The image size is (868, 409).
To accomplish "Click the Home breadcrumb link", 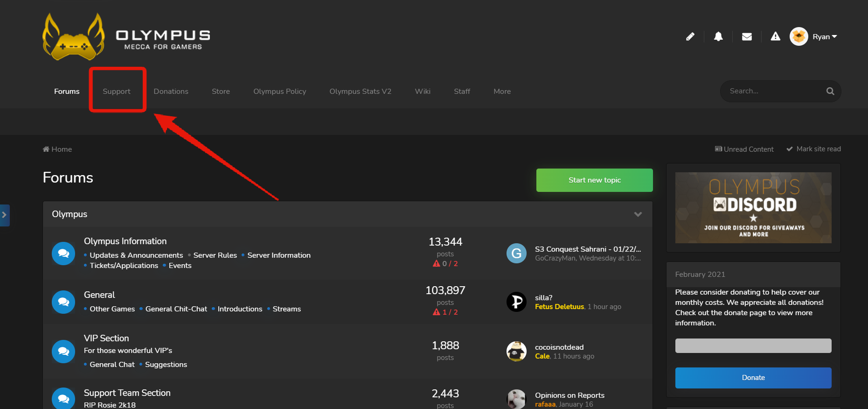I will pos(57,149).
